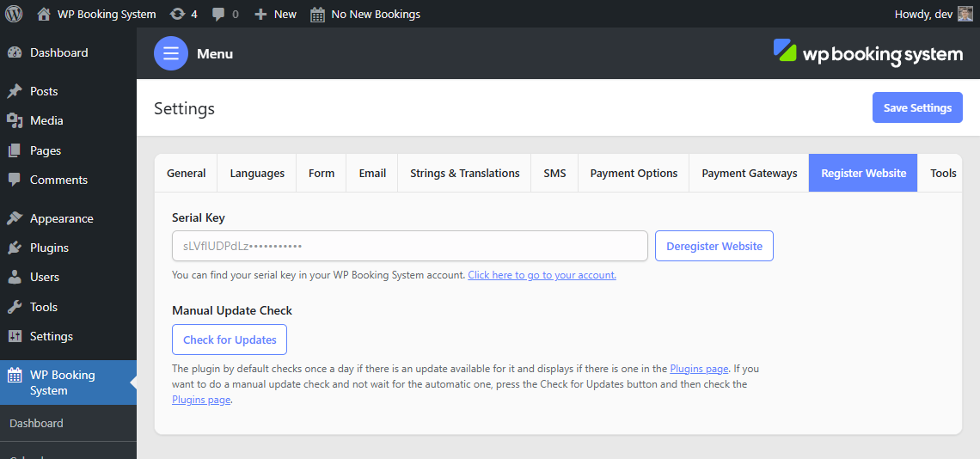Open the Strings & Translations tab
This screenshot has width=980, height=459.
tap(464, 174)
